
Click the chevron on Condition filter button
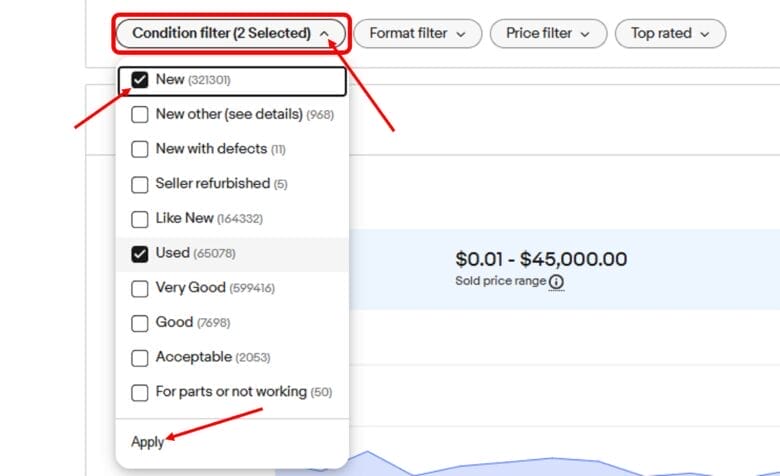click(x=326, y=33)
